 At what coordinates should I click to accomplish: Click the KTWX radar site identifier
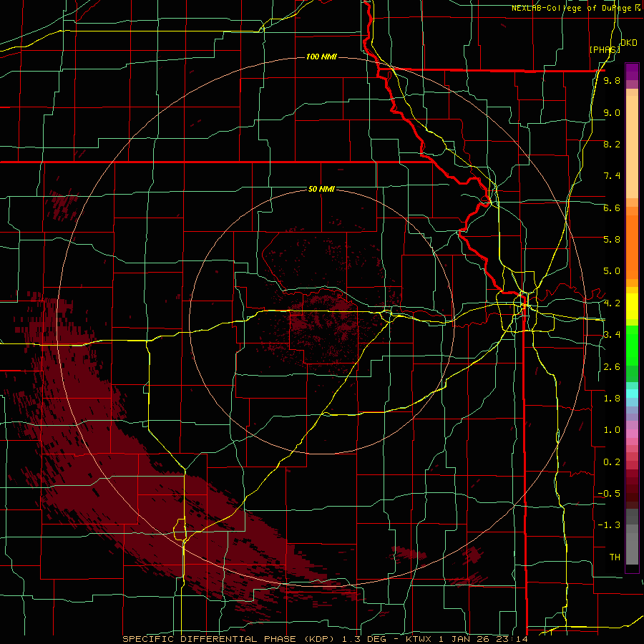pyautogui.click(x=417, y=639)
